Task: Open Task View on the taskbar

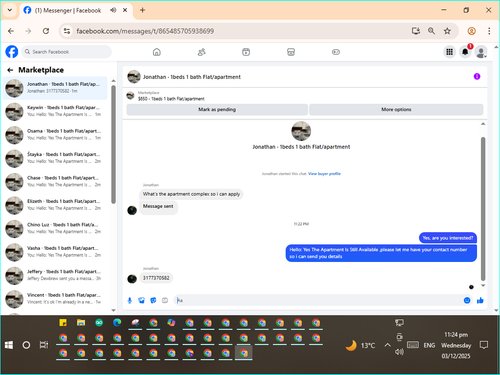Action: click(44, 345)
